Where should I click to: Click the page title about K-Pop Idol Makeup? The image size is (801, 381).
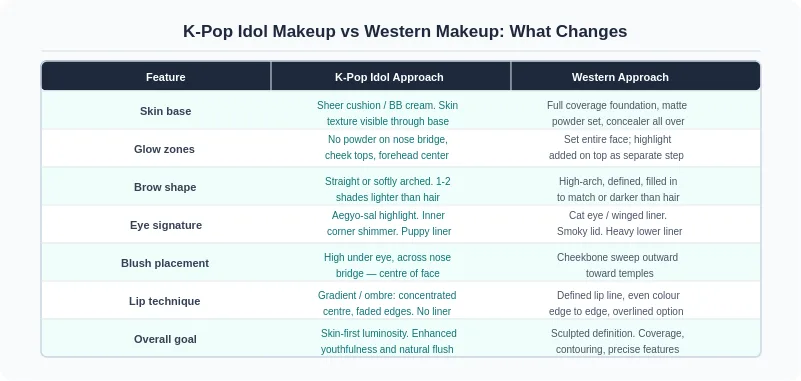[405, 31]
